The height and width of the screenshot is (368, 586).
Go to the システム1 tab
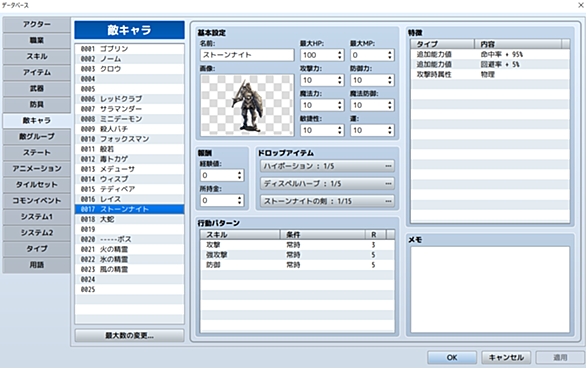click(x=36, y=217)
